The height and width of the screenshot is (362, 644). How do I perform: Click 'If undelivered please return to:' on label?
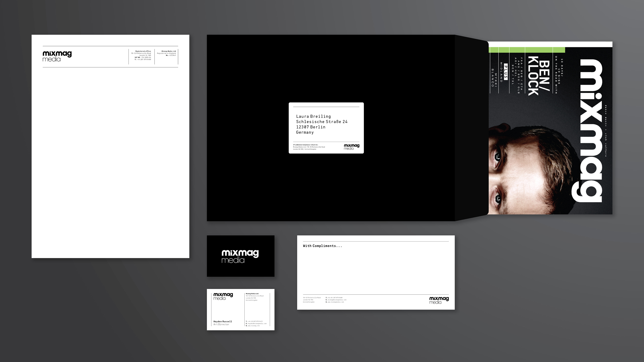306,145
